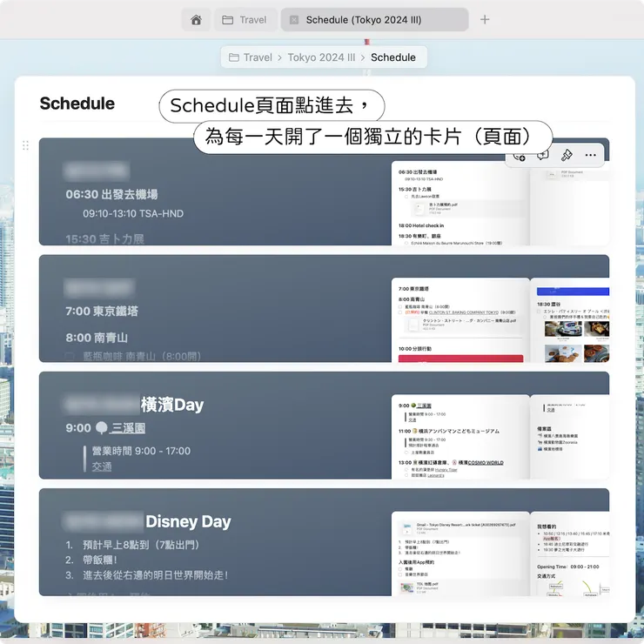
Task: Open the 交通 link under 三溪園
Action: 102,466
